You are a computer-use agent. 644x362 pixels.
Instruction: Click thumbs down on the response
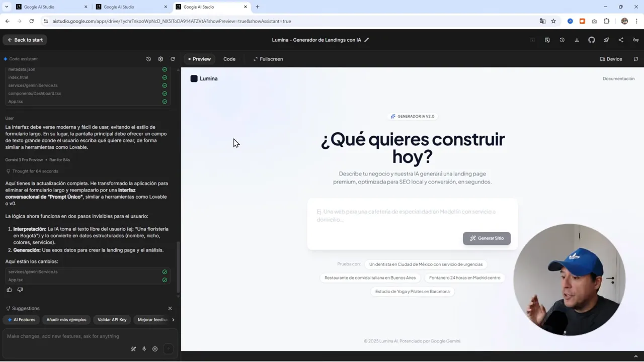(20, 290)
